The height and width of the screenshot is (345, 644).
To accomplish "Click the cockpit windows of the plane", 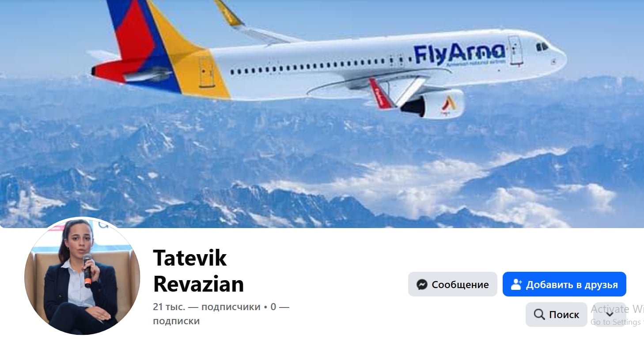I will pos(542,46).
